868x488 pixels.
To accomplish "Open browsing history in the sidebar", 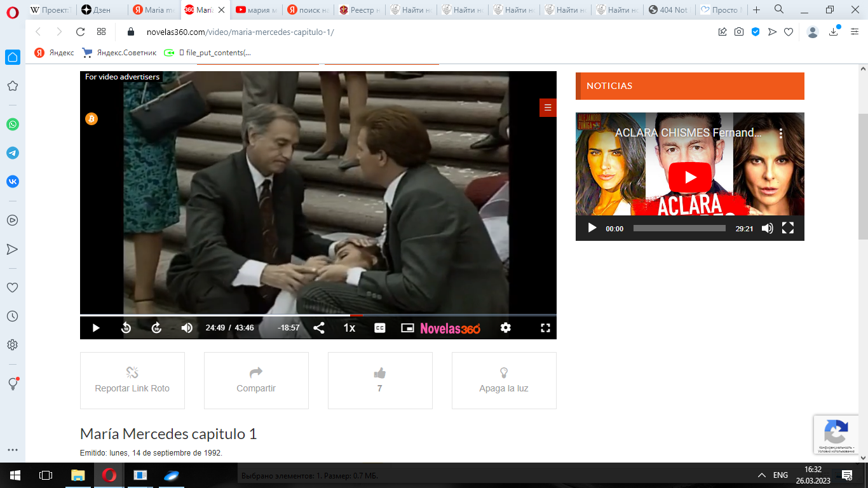I will 12,316.
